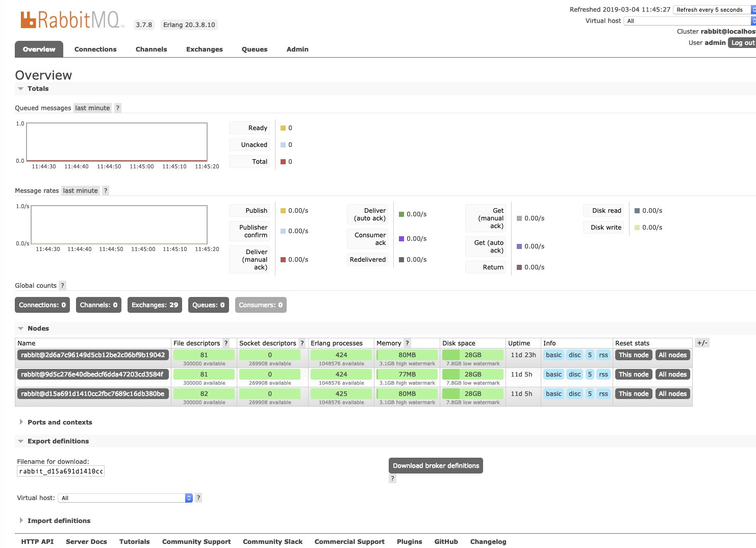Toggle node columns with +/- button
This screenshot has height=548, width=756.
pyautogui.click(x=702, y=343)
